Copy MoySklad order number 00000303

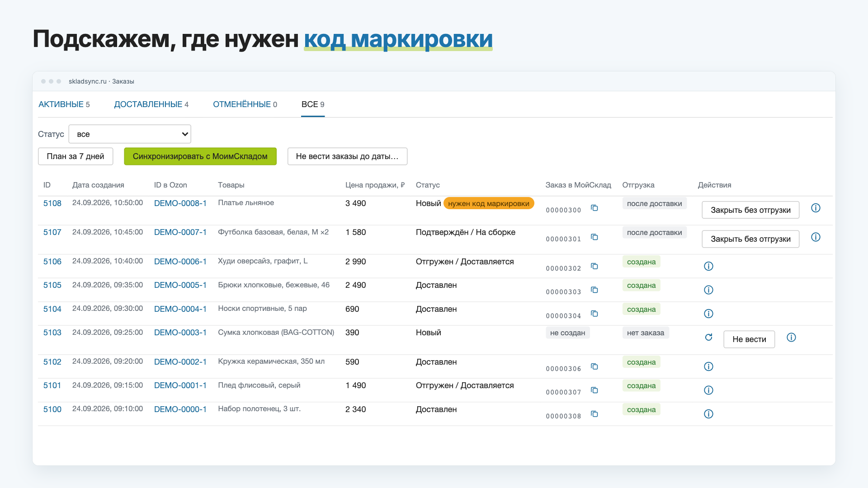[x=594, y=290]
